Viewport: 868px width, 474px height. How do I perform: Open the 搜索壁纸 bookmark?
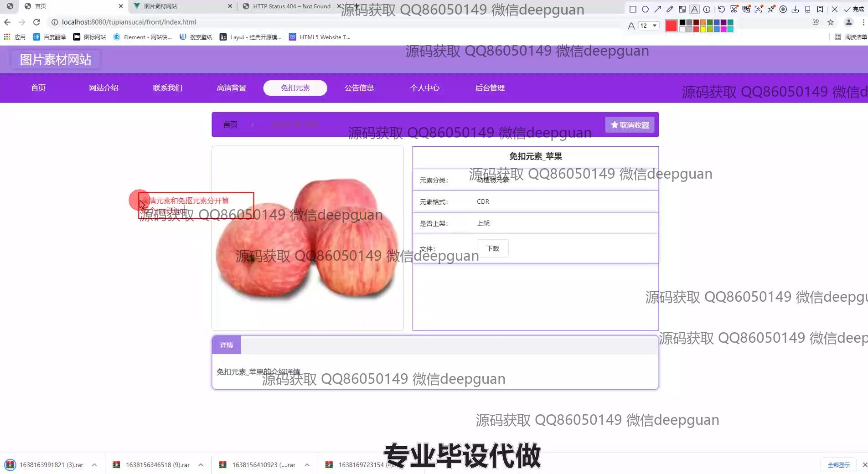196,37
